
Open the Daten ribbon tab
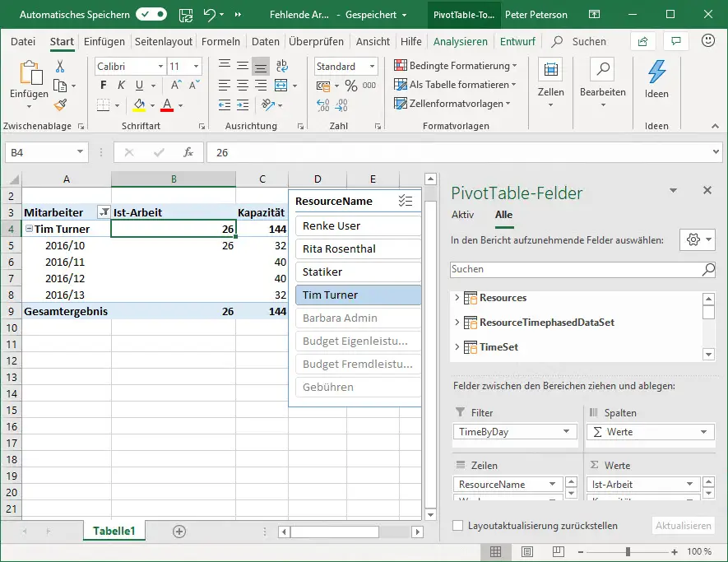tap(265, 41)
